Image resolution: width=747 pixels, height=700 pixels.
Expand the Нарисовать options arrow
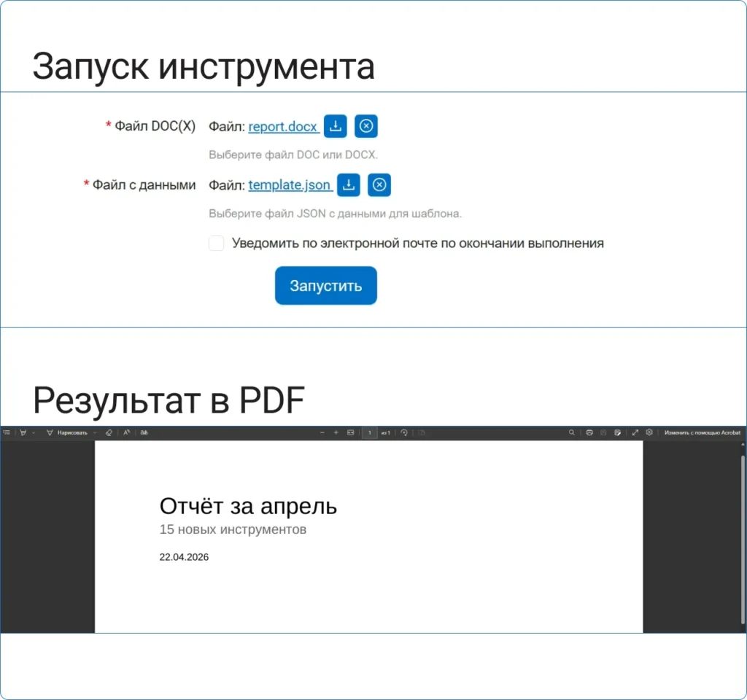[95, 433]
